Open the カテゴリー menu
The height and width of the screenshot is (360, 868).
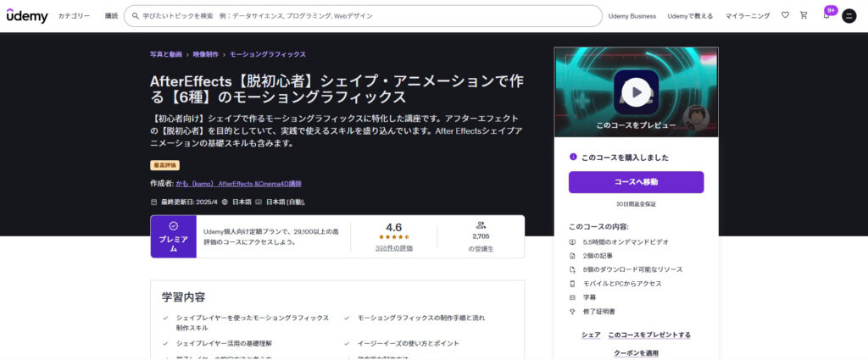coord(75,16)
